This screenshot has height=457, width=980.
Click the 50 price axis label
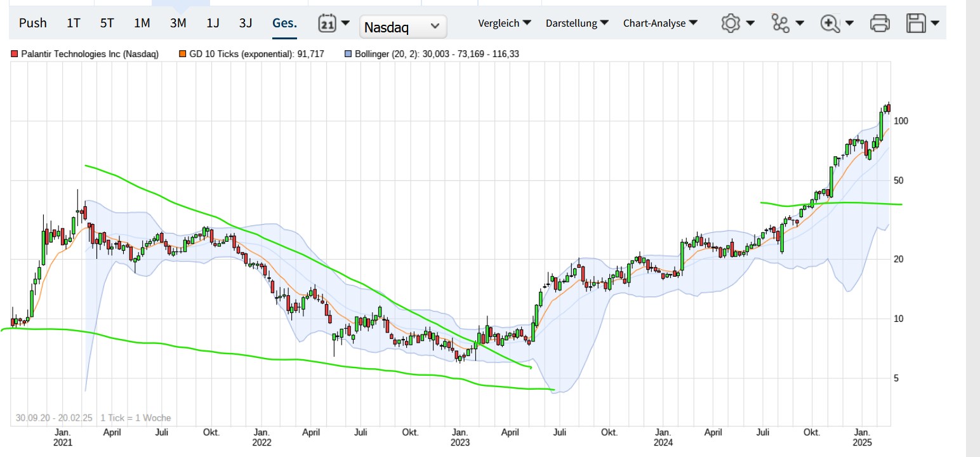tap(899, 180)
